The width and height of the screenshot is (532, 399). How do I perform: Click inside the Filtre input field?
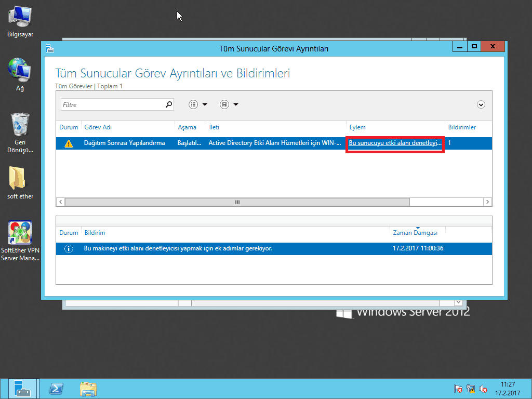(x=112, y=104)
